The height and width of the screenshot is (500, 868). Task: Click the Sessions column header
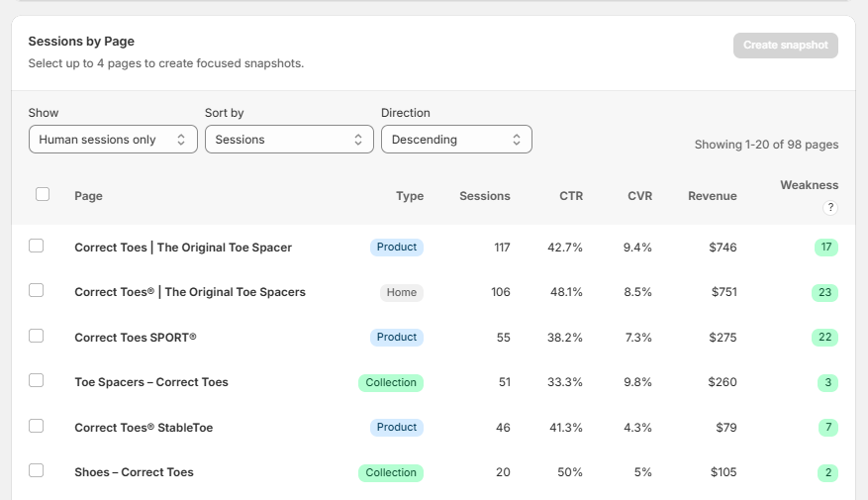pyautogui.click(x=485, y=196)
